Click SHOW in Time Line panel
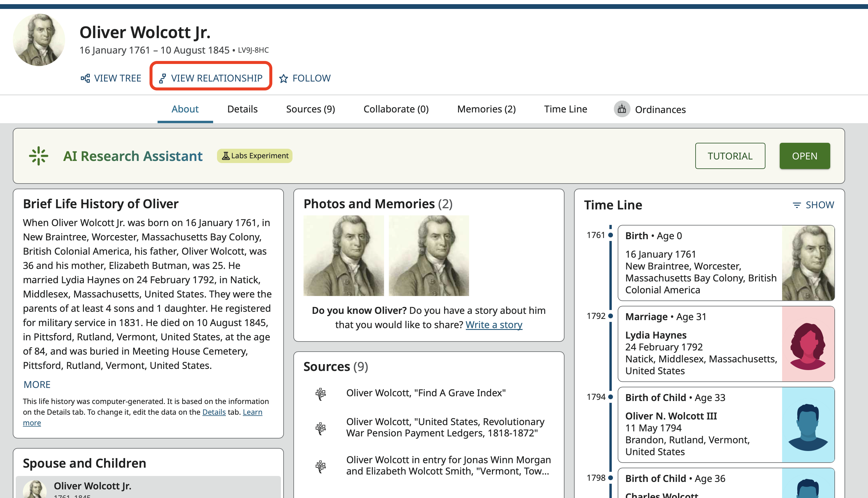868x498 pixels. click(813, 205)
